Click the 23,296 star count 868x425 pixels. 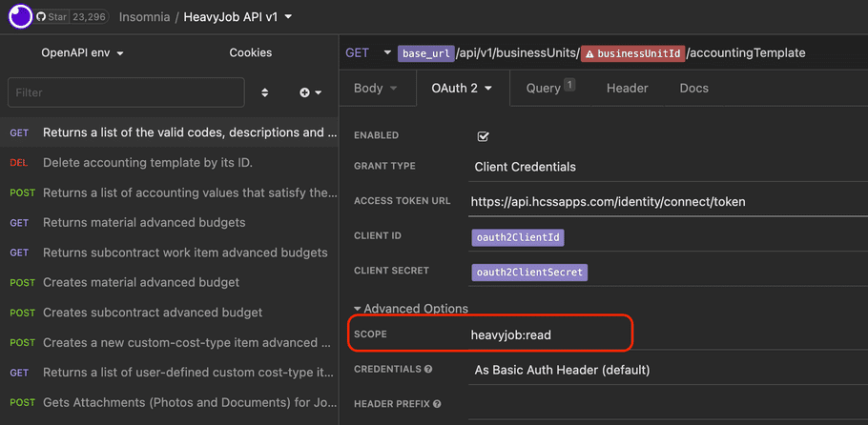click(x=89, y=17)
